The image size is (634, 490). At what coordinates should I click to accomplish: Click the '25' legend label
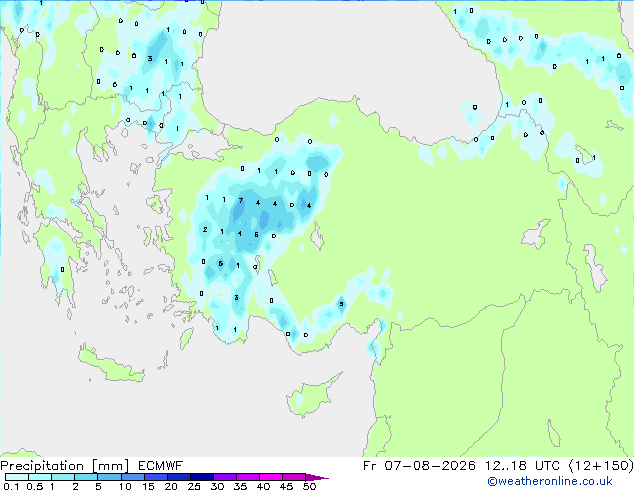(194, 486)
